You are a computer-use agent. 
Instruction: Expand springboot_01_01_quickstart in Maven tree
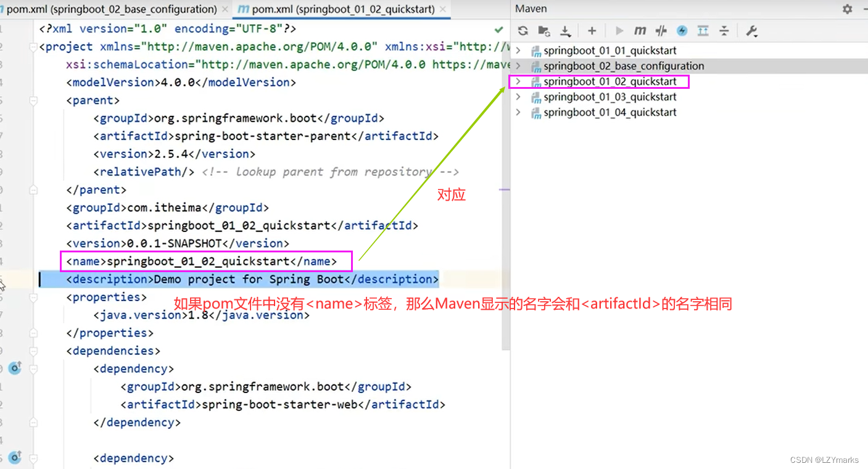coord(518,51)
